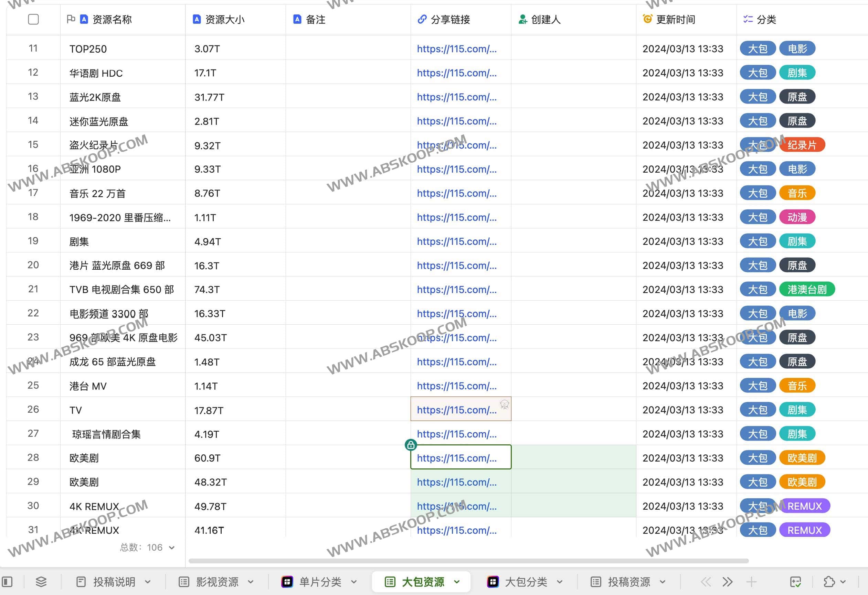Click the badge icon in TV row's link cell
Screen dimensions: 868x595
[x=505, y=404]
